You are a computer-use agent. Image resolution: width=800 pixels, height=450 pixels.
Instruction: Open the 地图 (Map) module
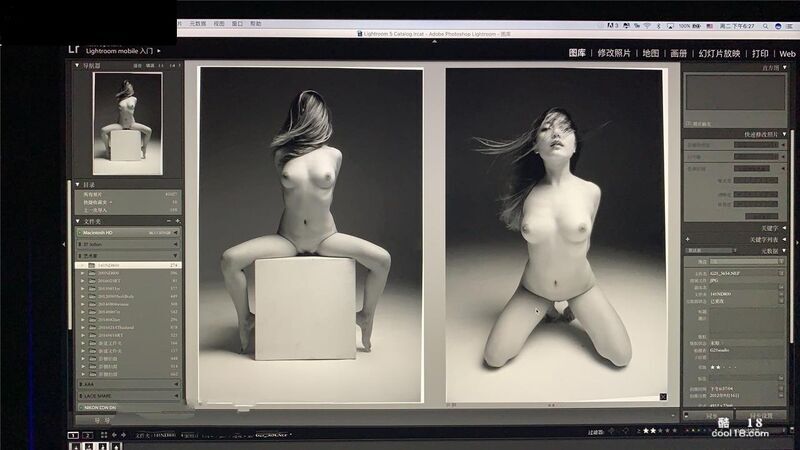(x=651, y=53)
